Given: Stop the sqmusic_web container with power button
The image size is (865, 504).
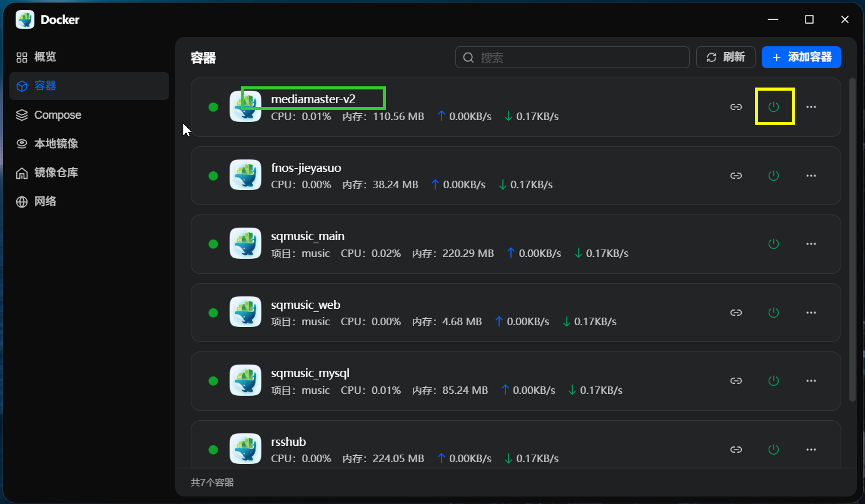Looking at the screenshot, I should 774,312.
